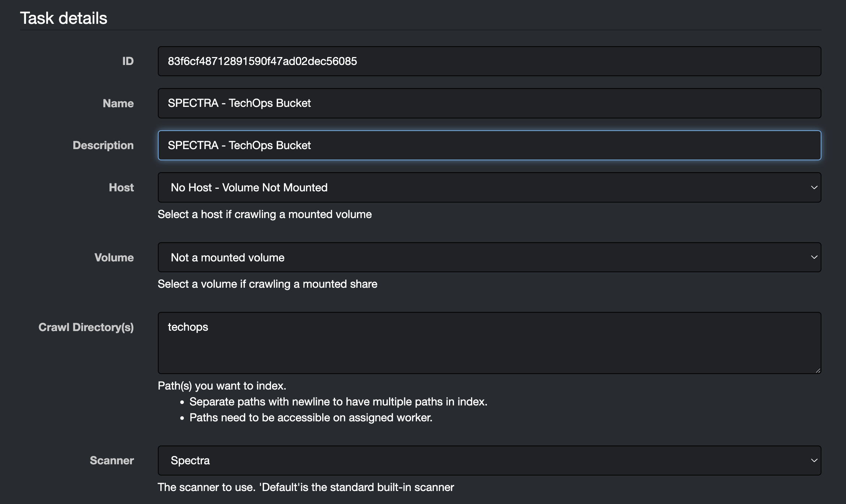The image size is (846, 504).
Task: Click the Scanner field label
Action: coord(112,460)
